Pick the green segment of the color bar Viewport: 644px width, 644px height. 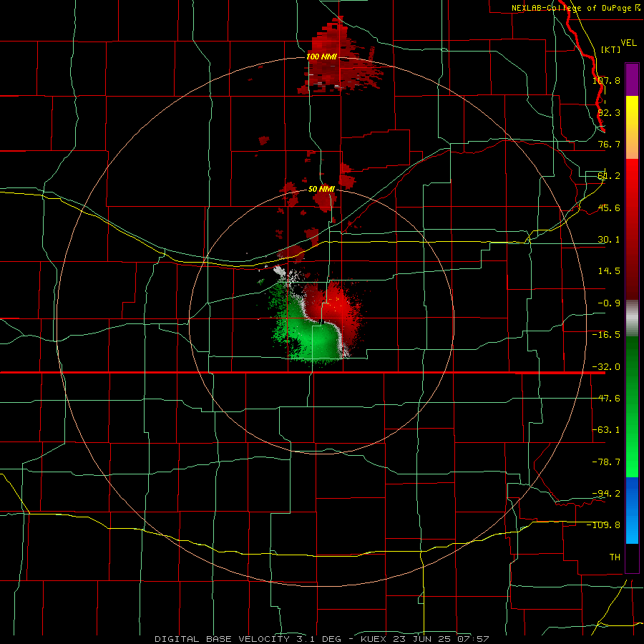[x=632, y=406]
